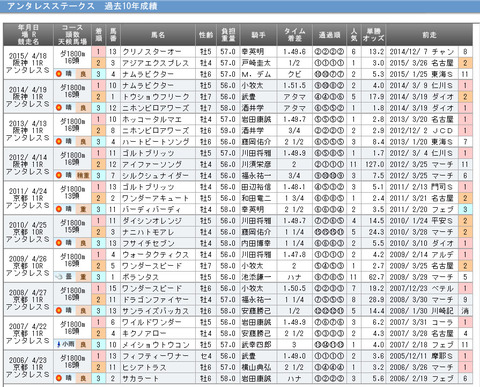480x387 pixels.
Task: Click the 負担重量 column header
Action: point(228,35)
